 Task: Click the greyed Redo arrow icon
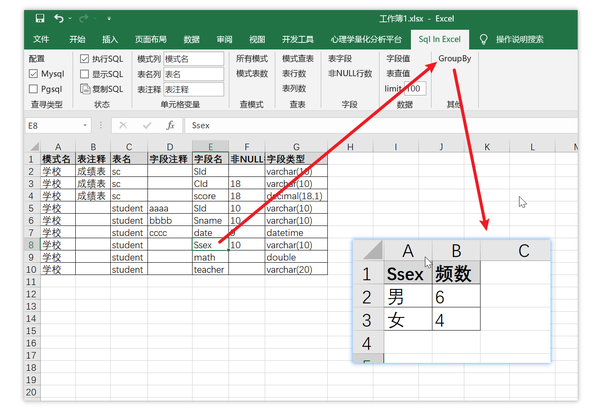tap(84, 18)
